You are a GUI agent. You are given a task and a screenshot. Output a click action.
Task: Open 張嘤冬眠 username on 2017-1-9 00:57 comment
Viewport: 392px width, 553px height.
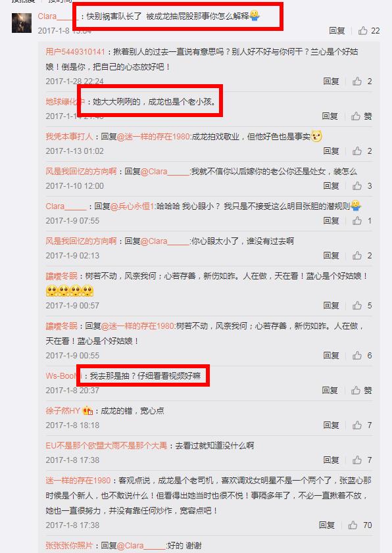(61, 276)
